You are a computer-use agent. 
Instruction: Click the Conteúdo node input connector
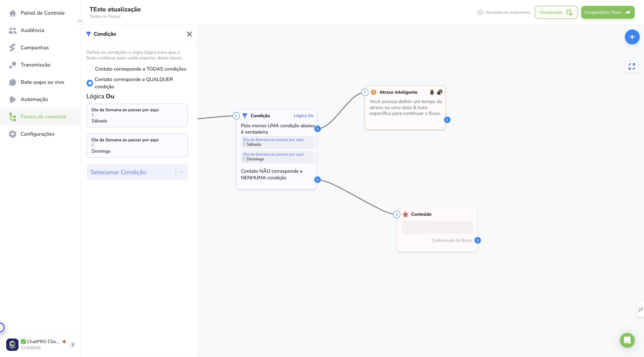(396, 215)
